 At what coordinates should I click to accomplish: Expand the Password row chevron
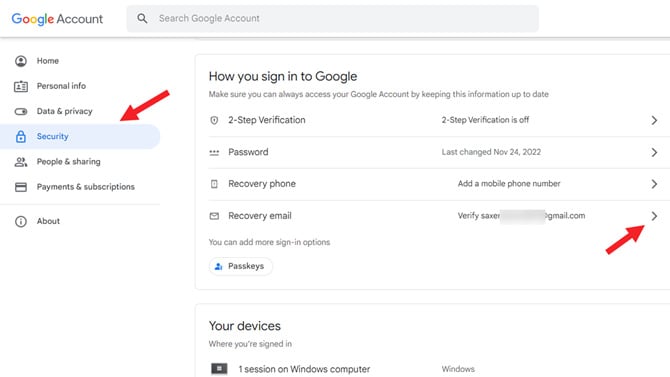(654, 152)
